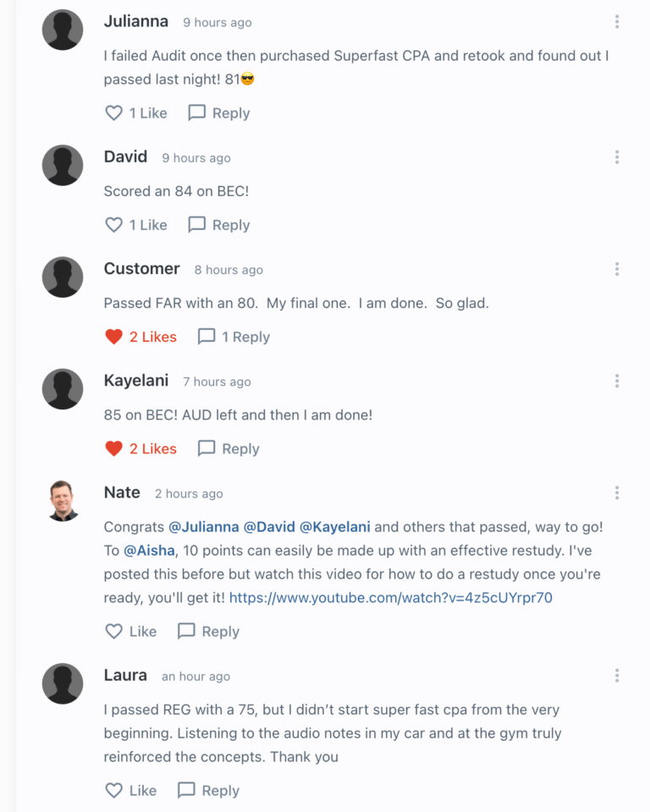The image size is (650, 812).
Task: Open the options menu on Julianna's comment
Action: pyautogui.click(x=617, y=22)
